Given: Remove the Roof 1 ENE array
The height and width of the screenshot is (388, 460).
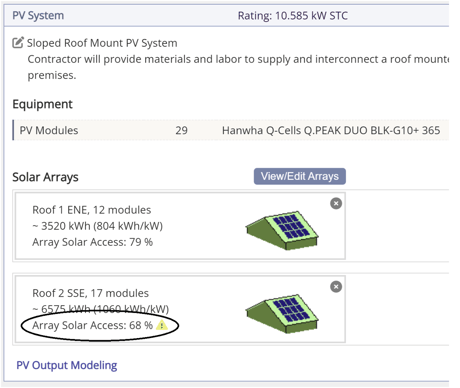Looking at the screenshot, I should [336, 203].
